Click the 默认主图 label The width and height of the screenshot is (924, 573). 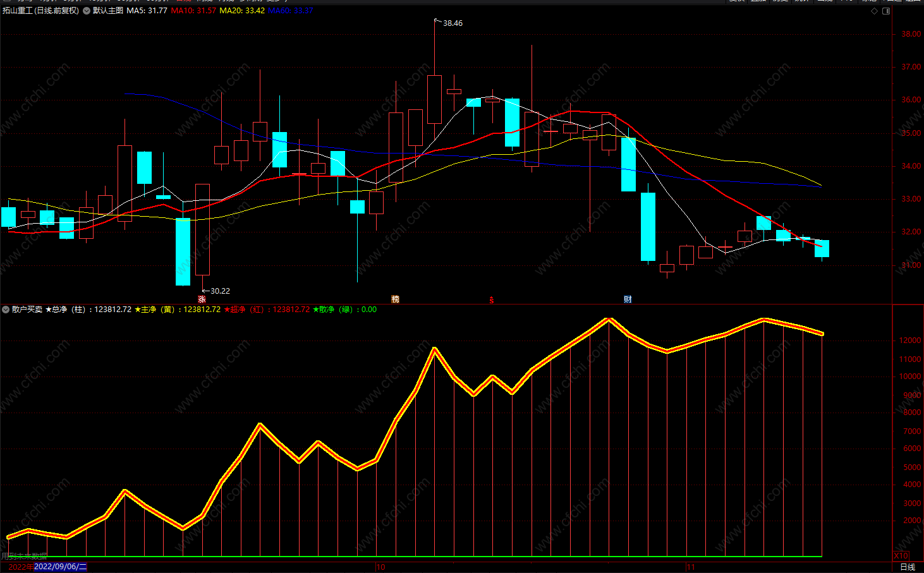(108, 11)
